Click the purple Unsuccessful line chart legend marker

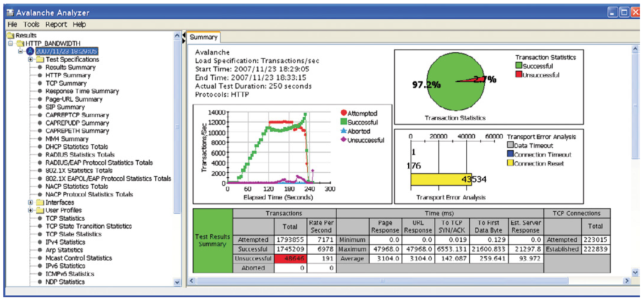[343, 140]
